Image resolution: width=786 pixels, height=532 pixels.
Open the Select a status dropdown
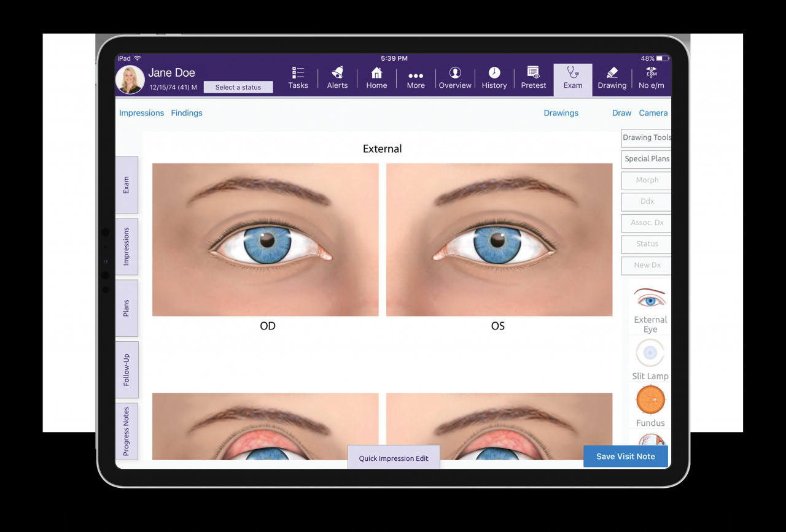(238, 87)
